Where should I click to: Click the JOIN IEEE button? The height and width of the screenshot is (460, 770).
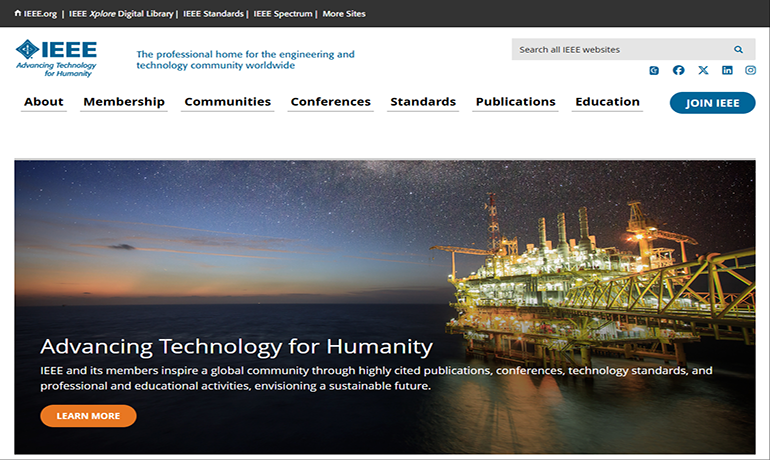(x=712, y=103)
